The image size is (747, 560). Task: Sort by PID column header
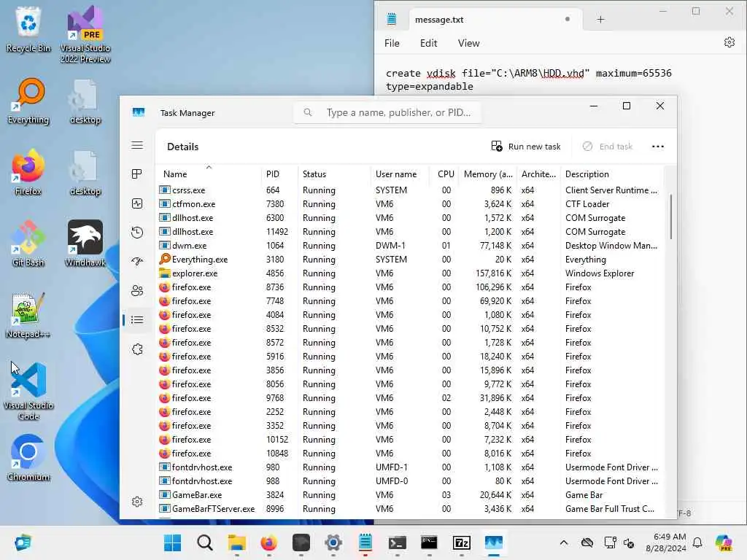279,174
